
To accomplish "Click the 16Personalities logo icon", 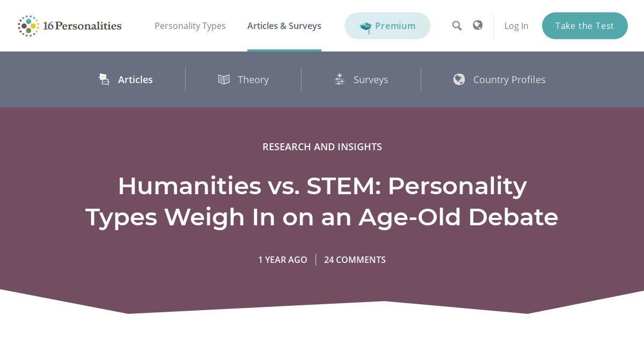I will 28,26.
